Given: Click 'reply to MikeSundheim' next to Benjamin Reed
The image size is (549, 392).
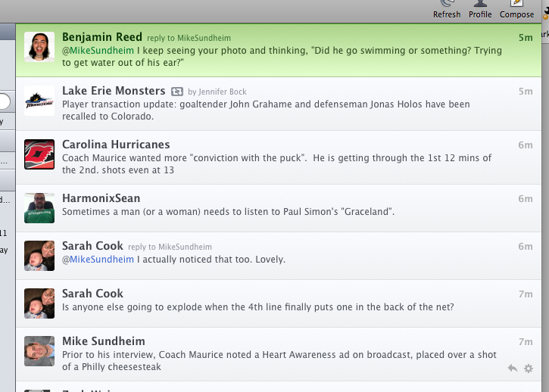Looking at the screenshot, I should tap(189, 38).
